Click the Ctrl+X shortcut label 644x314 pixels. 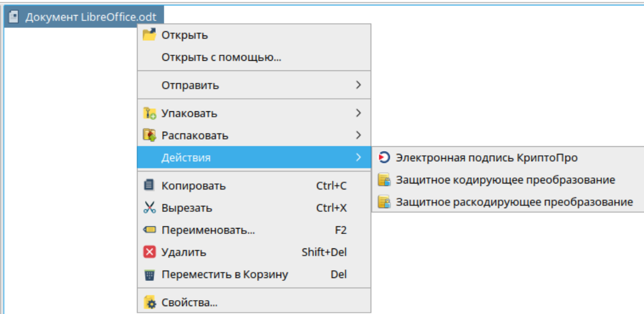(332, 208)
